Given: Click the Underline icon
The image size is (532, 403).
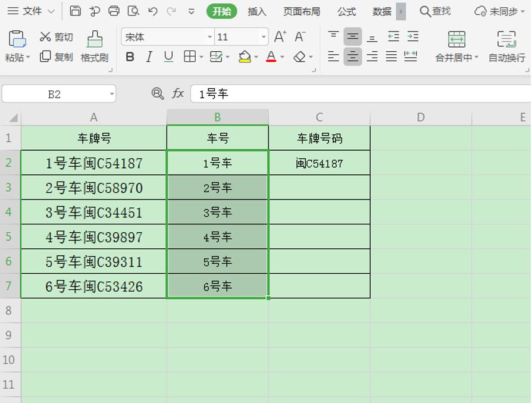Looking at the screenshot, I should 167,57.
